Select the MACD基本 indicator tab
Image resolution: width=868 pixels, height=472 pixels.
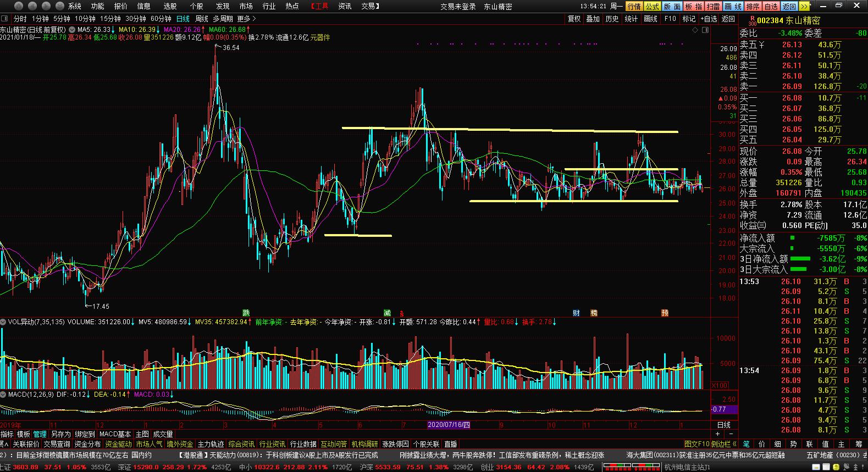pyautogui.click(x=115, y=434)
